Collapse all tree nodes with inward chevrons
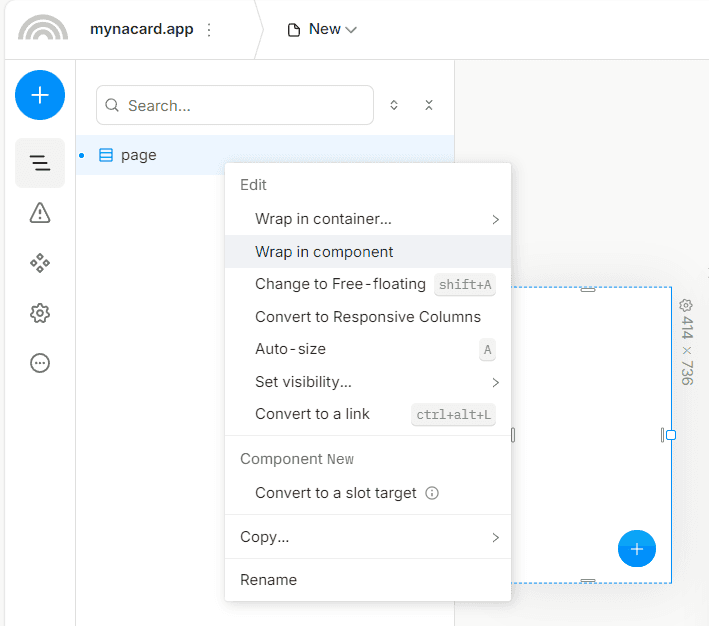 click(429, 105)
